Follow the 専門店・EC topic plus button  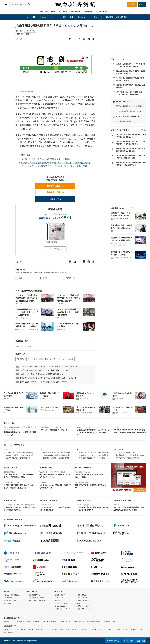point(64,278)
